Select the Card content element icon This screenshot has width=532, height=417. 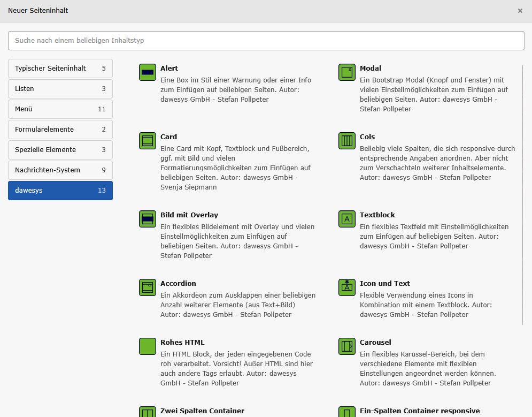(147, 141)
